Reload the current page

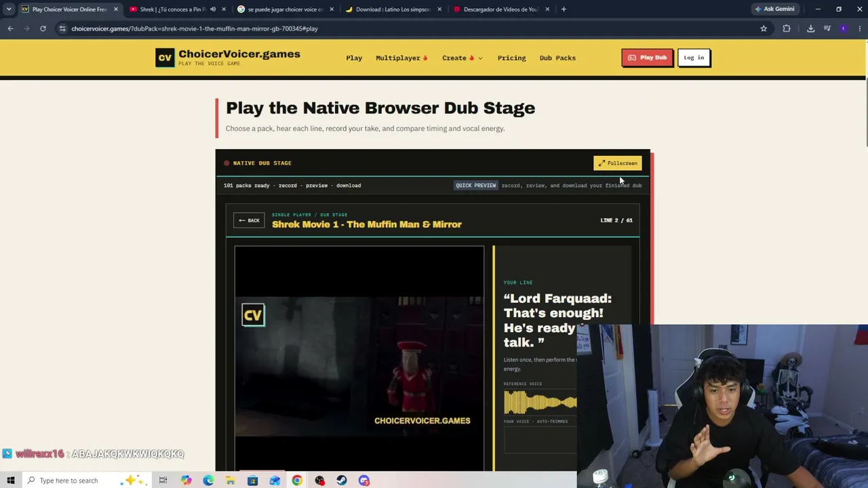coord(43,28)
